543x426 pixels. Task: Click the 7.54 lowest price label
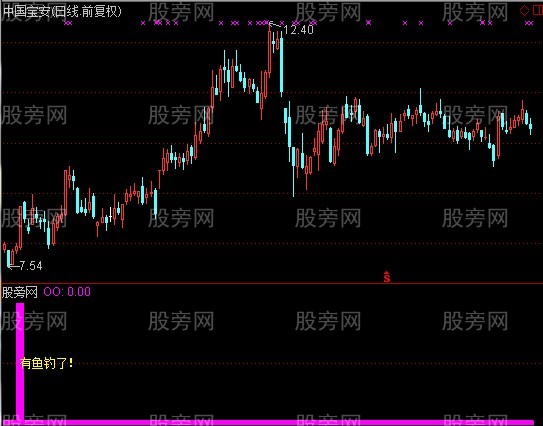(31, 266)
